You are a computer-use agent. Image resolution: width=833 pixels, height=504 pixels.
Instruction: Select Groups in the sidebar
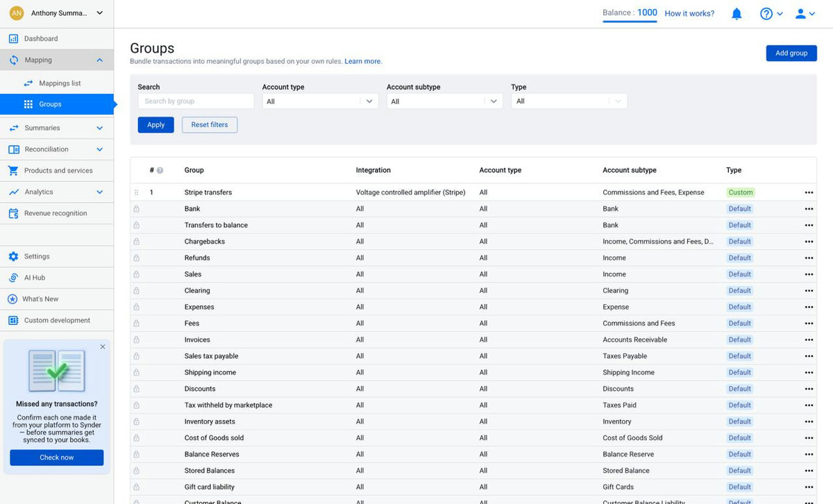57,104
